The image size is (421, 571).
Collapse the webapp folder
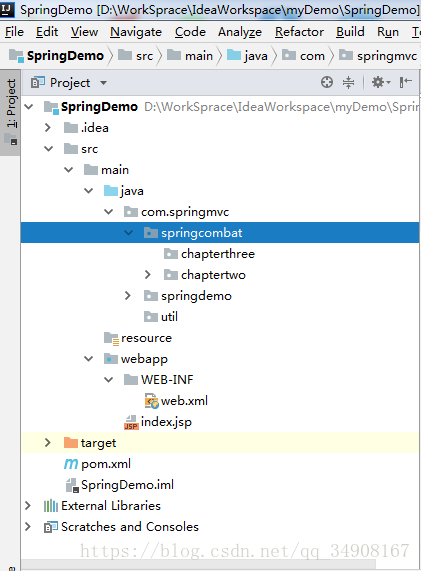(88, 359)
